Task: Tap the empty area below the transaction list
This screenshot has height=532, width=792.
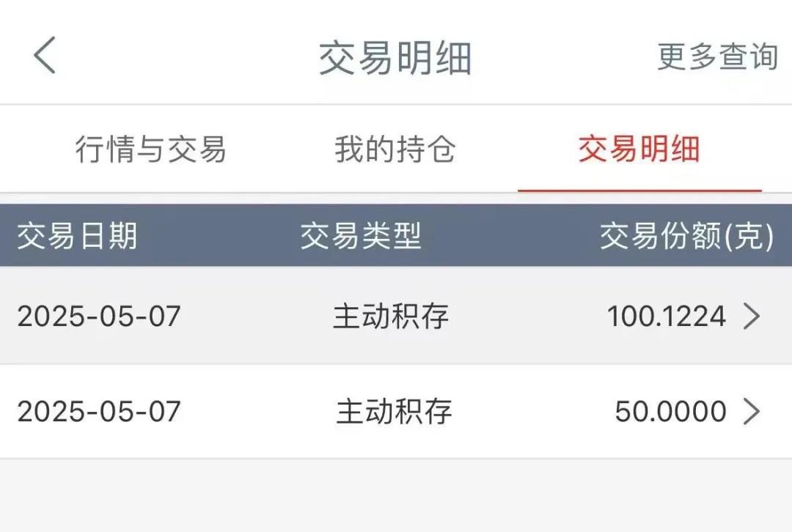Action: 396,497
